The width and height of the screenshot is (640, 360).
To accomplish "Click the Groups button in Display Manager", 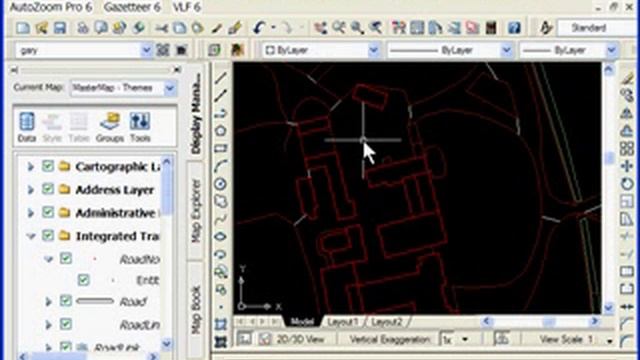I will pos(110,127).
